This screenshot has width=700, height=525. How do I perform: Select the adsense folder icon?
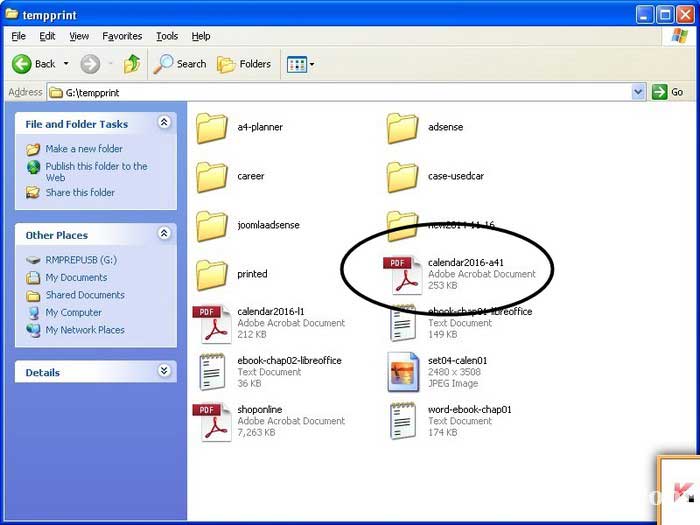[402, 128]
